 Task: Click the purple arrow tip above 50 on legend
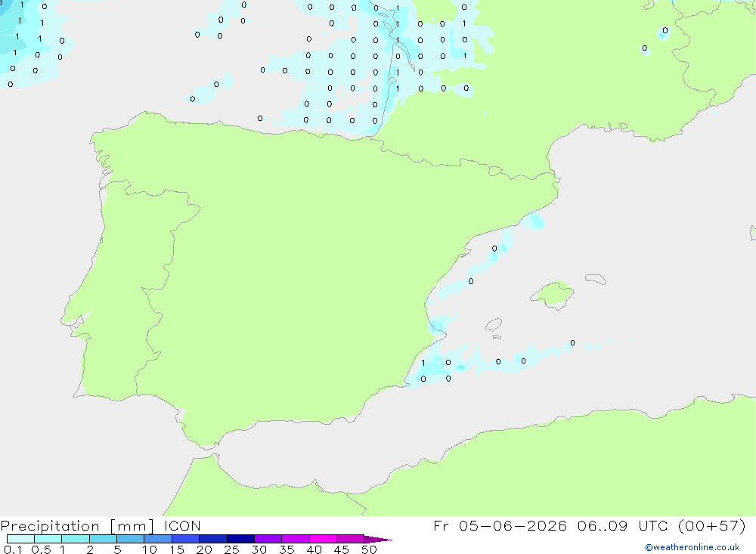click(x=378, y=539)
